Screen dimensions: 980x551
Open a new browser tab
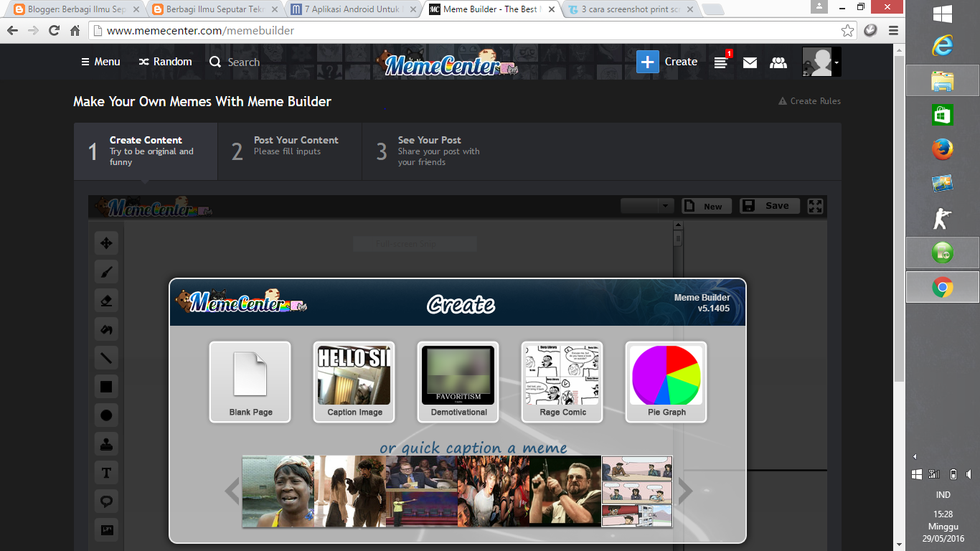712,9
